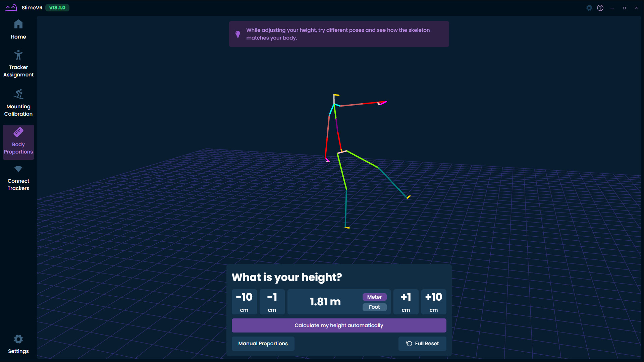Switch height units to Foot

tap(374, 307)
